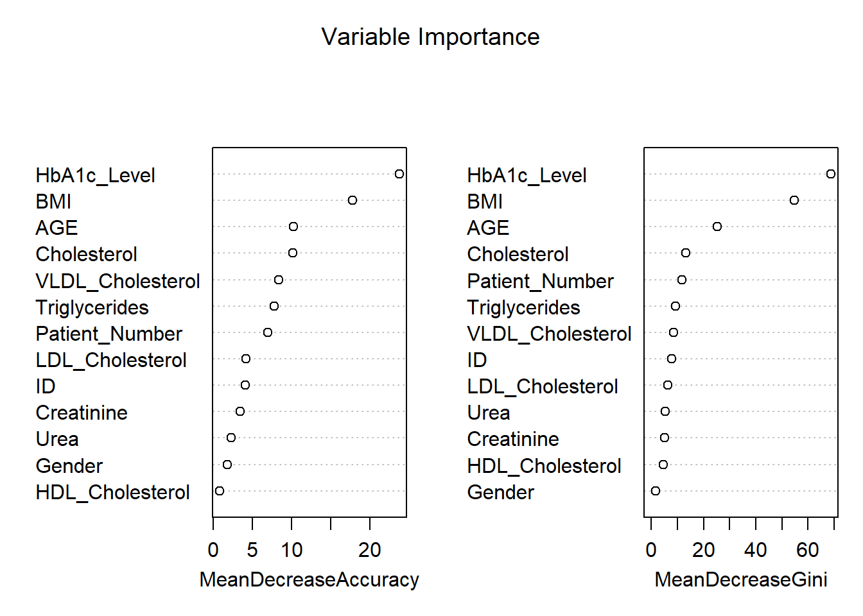Viewport: 863px width, 616px height.
Task: Click the Variable Importance chart title
Action: coord(430,37)
